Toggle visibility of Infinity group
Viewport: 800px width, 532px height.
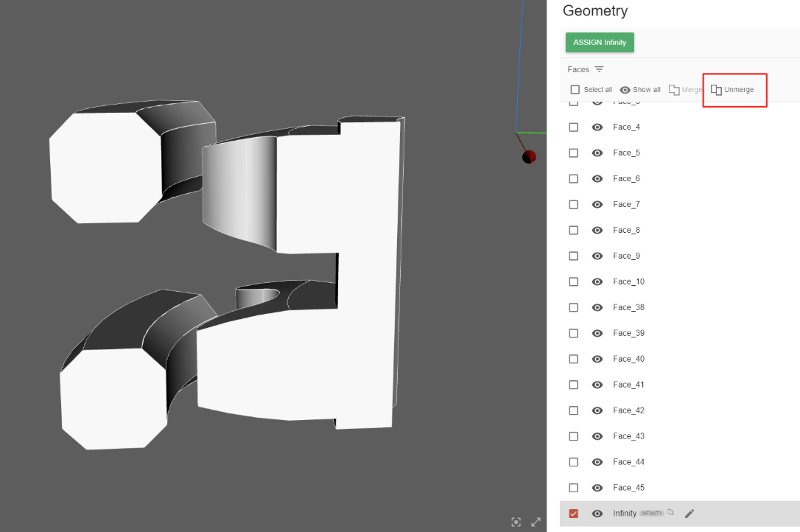click(597, 514)
